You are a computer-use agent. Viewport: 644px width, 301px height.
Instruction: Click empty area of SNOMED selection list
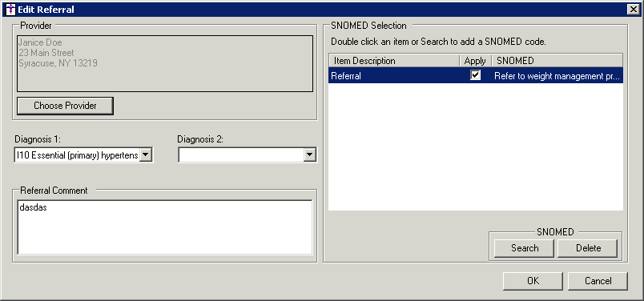pyautogui.click(x=476, y=147)
